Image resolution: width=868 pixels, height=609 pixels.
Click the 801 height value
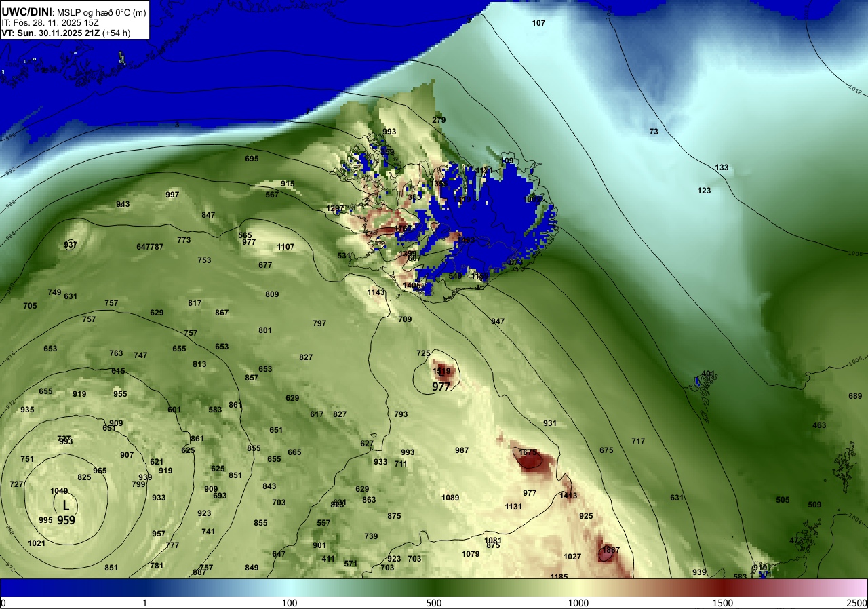click(x=265, y=330)
